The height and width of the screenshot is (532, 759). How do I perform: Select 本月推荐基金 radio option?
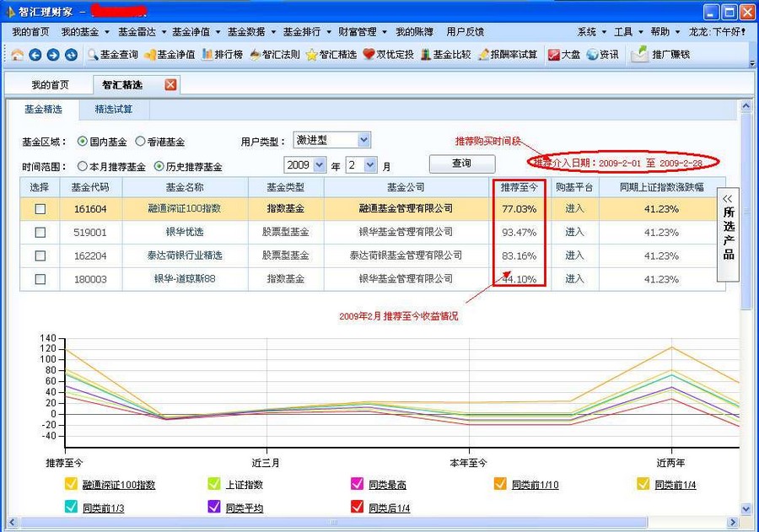[83, 167]
